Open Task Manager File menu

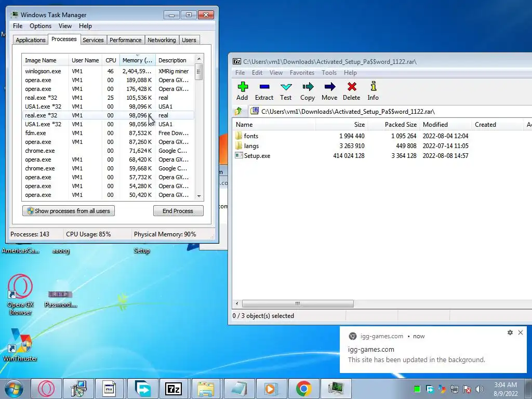(18, 26)
